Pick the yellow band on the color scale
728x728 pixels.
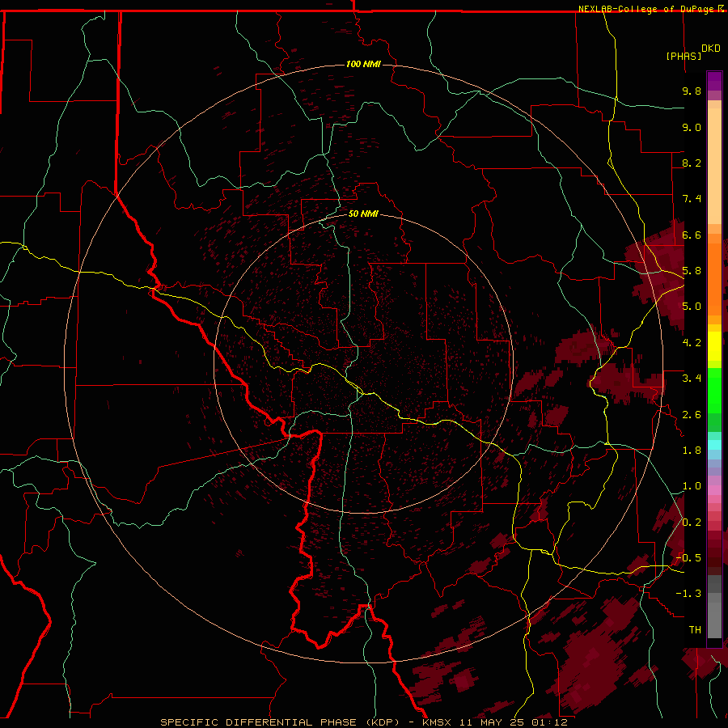point(714,346)
